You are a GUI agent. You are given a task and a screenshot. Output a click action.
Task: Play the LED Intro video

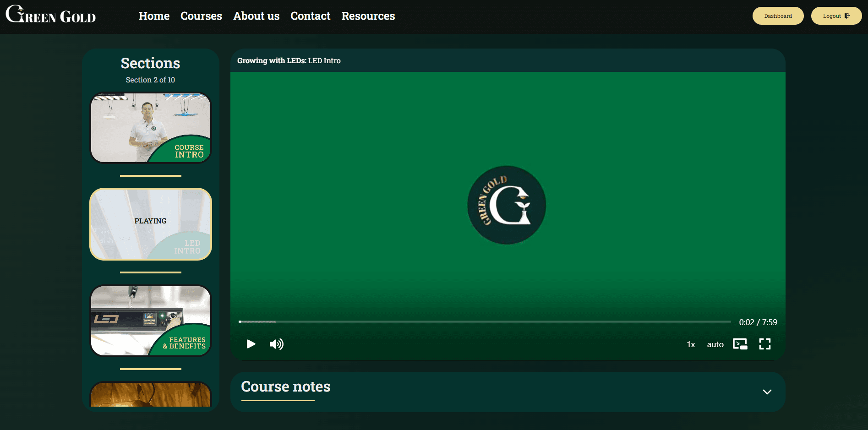click(x=251, y=344)
